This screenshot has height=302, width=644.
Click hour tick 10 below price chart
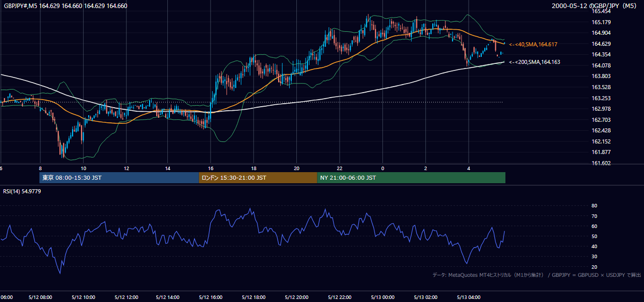(83, 168)
